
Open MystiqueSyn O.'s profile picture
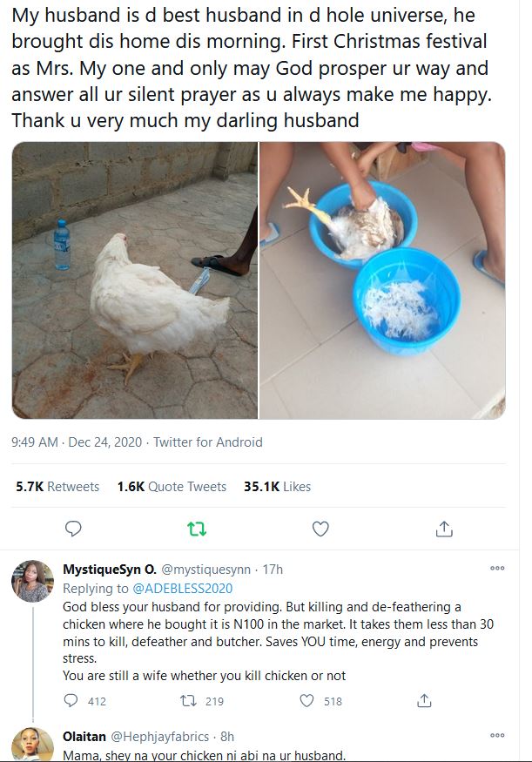(32, 581)
